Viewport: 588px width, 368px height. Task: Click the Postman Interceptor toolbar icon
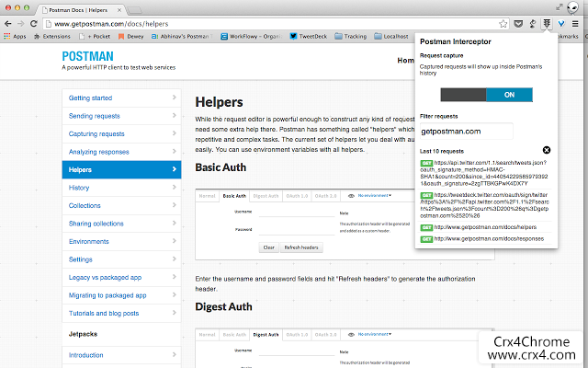547,24
